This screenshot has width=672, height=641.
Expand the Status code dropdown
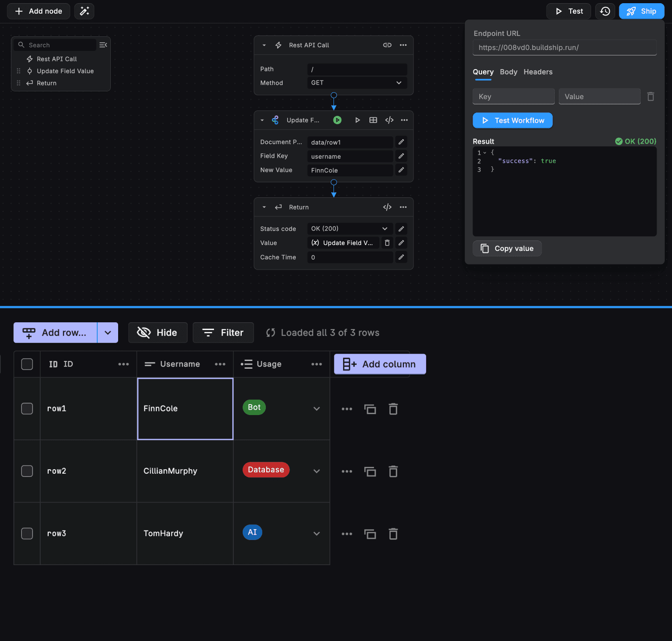[x=349, y=229]
